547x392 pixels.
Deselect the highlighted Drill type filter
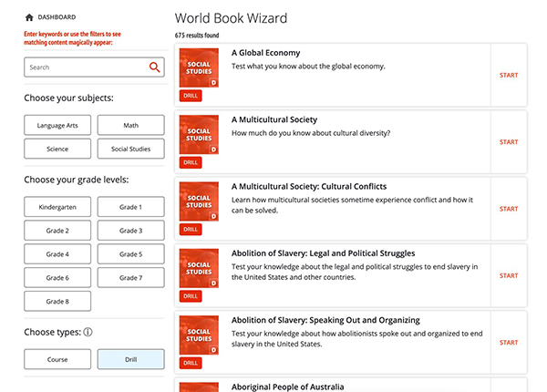[130, 359]
